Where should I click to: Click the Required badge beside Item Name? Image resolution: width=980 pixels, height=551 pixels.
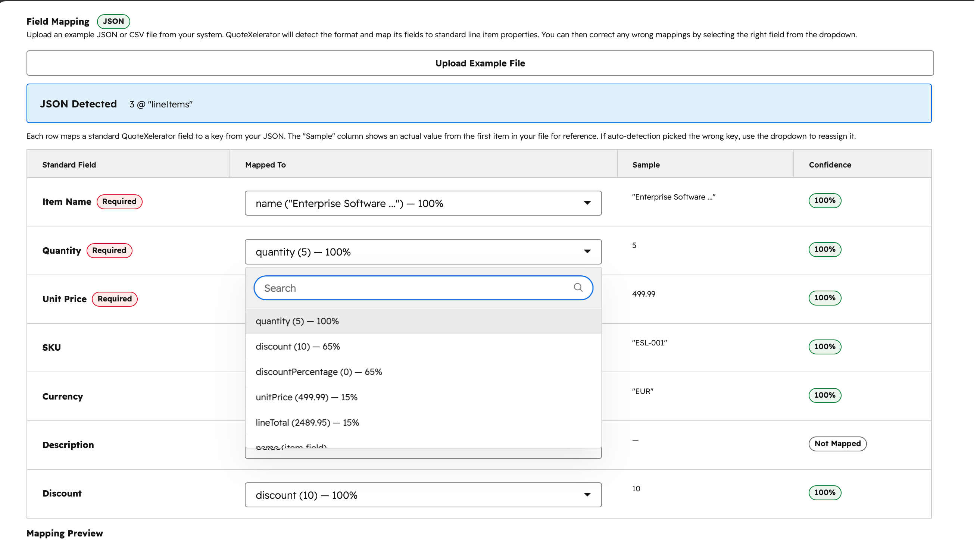tap(120, 202)
